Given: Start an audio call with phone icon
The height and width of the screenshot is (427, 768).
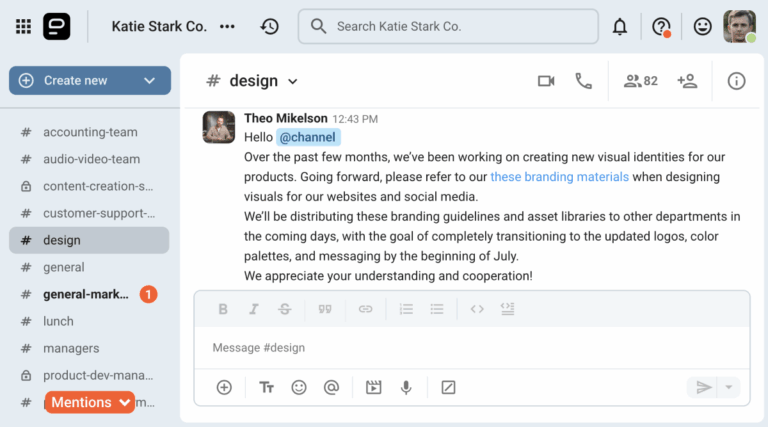Looking at the screenshot, I should point(583,81).
